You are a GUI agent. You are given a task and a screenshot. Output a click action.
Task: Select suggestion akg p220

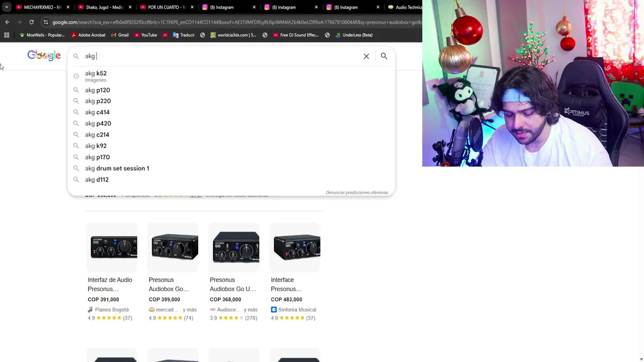(x=231, y=101)
